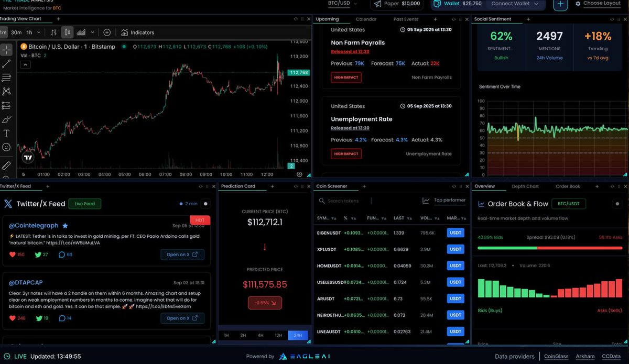The width and height of the screenshot is (629, 364).
Task: Switch to the Order Book tab
Action: click(x=568, y=186)
